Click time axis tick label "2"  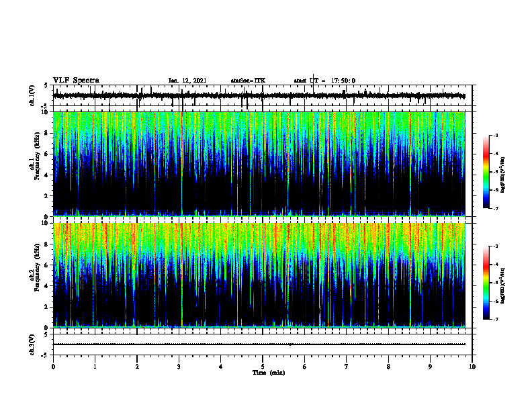pos(137,367)
